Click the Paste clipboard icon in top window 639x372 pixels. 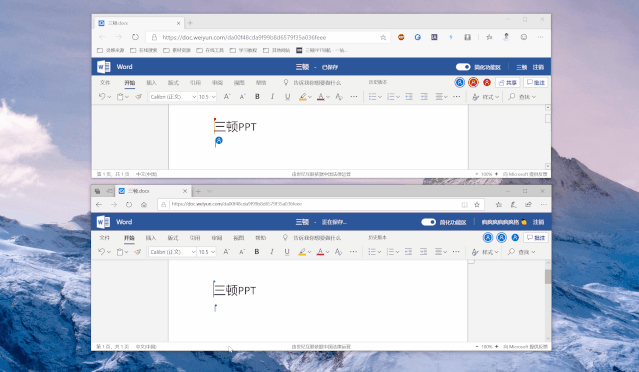click(x=120, y=97)
